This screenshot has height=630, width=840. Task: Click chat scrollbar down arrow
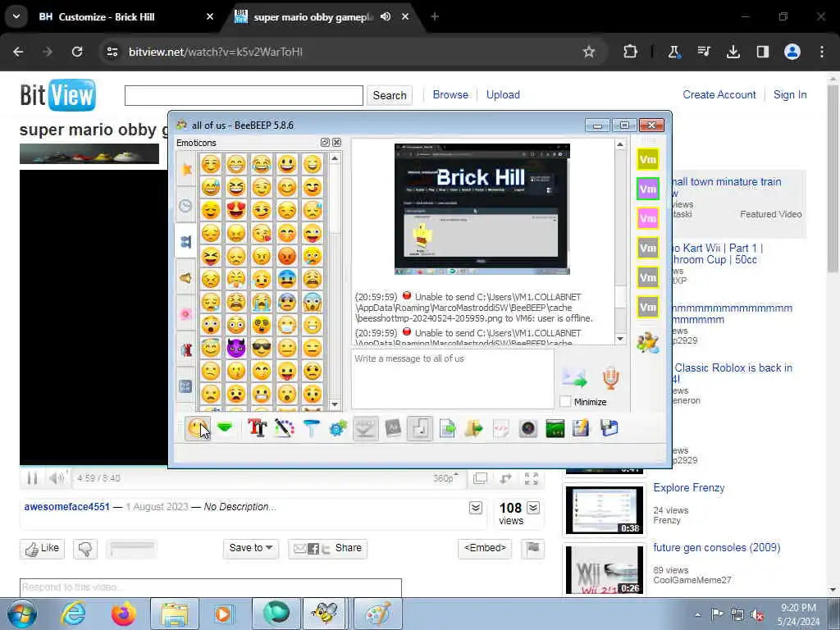620,339
